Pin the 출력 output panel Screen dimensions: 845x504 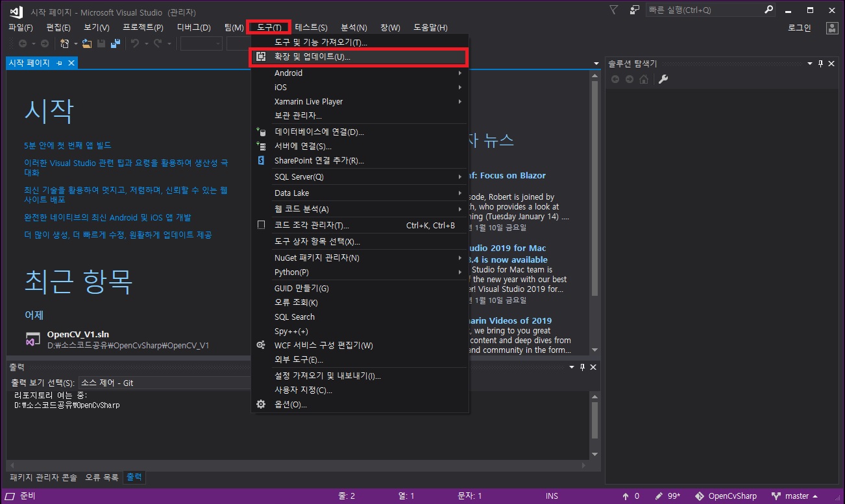point(582,367)
